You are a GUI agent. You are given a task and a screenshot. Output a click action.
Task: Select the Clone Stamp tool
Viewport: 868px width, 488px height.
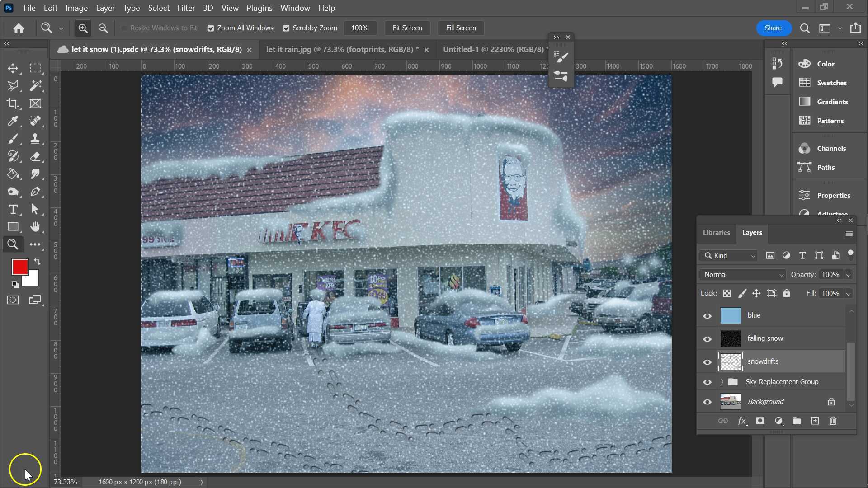point(35,139)
